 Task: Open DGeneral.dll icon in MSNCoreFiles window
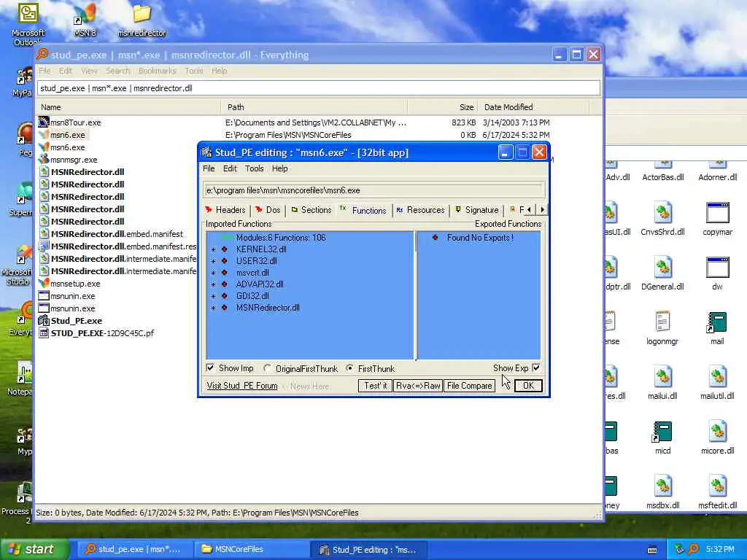[x=662, y=268]
